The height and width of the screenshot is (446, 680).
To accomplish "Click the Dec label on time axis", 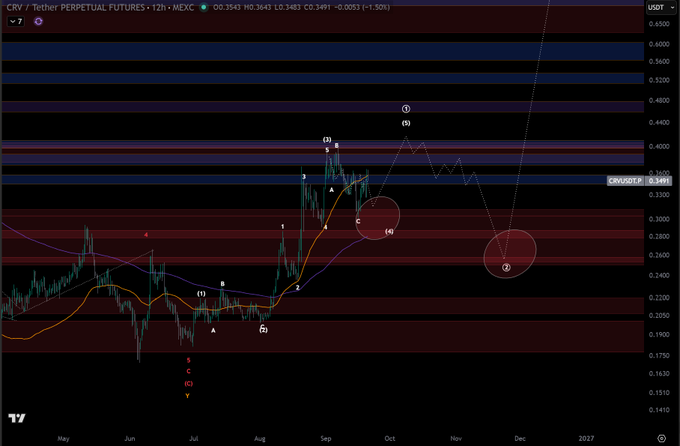I will 520,438.
